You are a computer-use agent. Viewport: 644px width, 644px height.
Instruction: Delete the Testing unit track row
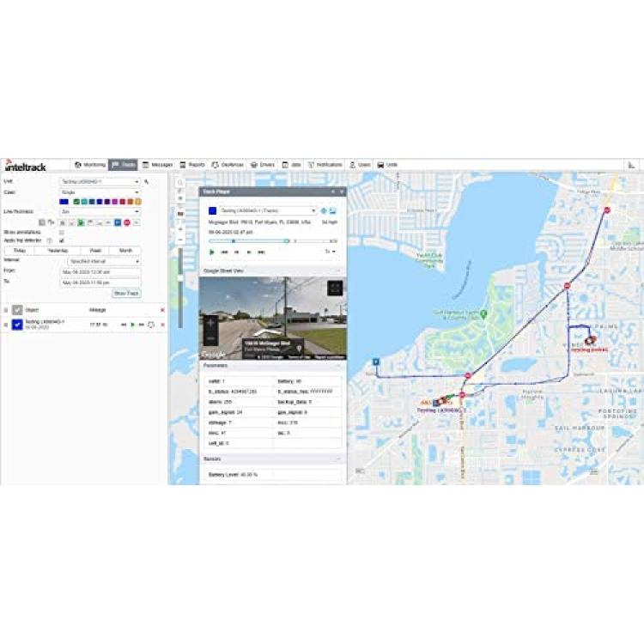pyautogui.click(x=162, y=325)
